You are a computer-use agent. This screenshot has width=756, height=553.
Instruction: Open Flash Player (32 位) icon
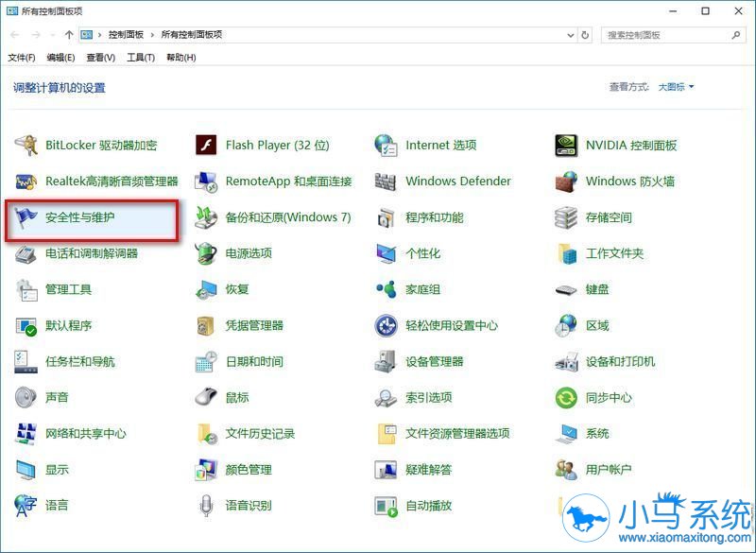(x=206, y=146)
